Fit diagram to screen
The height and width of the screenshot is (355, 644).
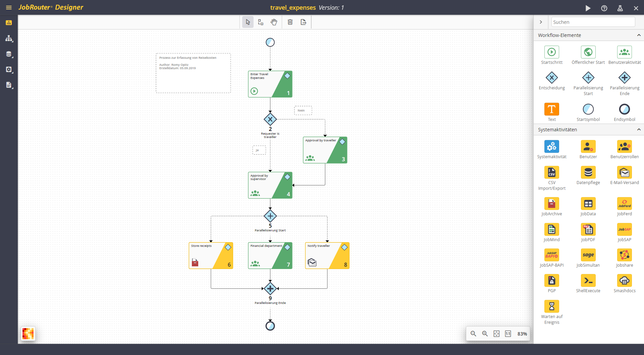[x=496, y=334]
